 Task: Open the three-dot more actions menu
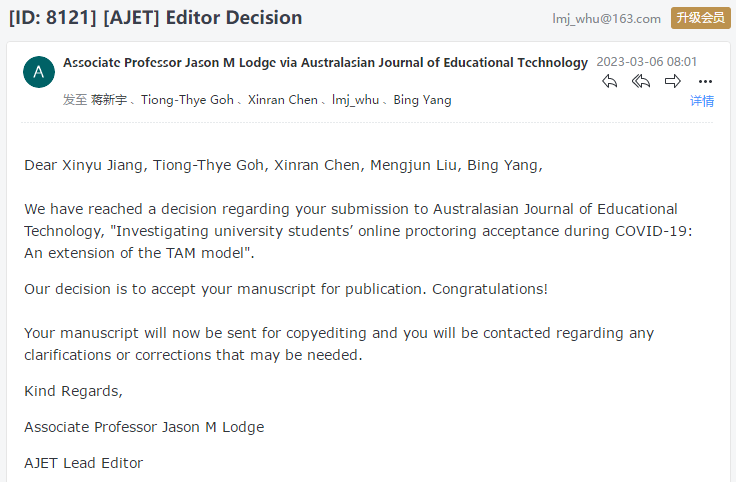706,81
